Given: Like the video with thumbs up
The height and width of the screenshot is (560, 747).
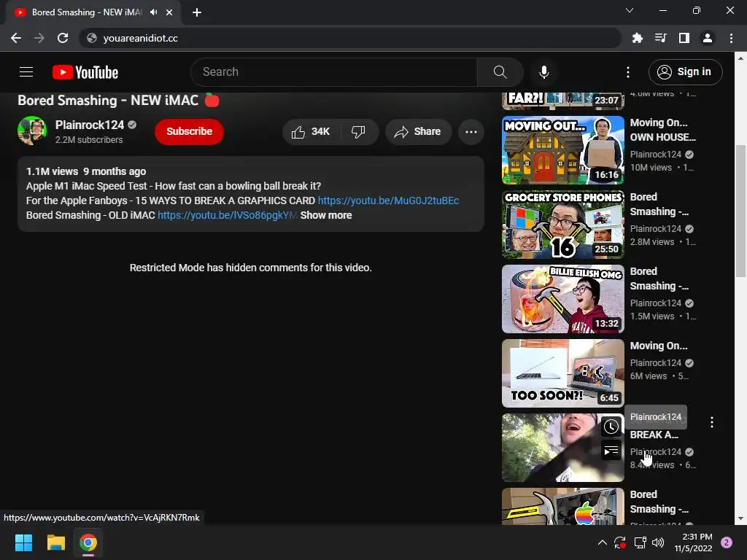Looking at the screenshot, I should 311,132.
